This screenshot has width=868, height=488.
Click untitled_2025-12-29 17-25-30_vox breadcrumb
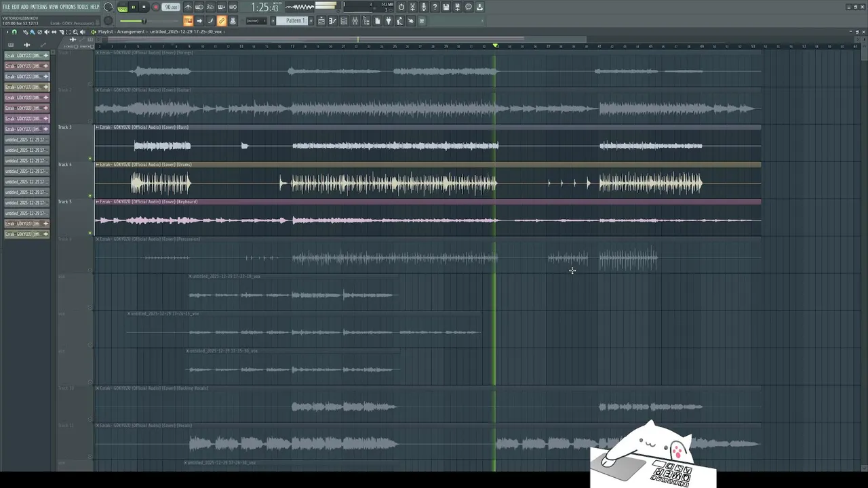click(186, 32)
